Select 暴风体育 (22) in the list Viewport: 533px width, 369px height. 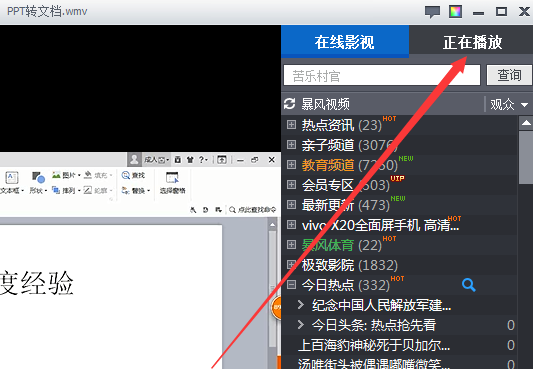tap(342, 245)
